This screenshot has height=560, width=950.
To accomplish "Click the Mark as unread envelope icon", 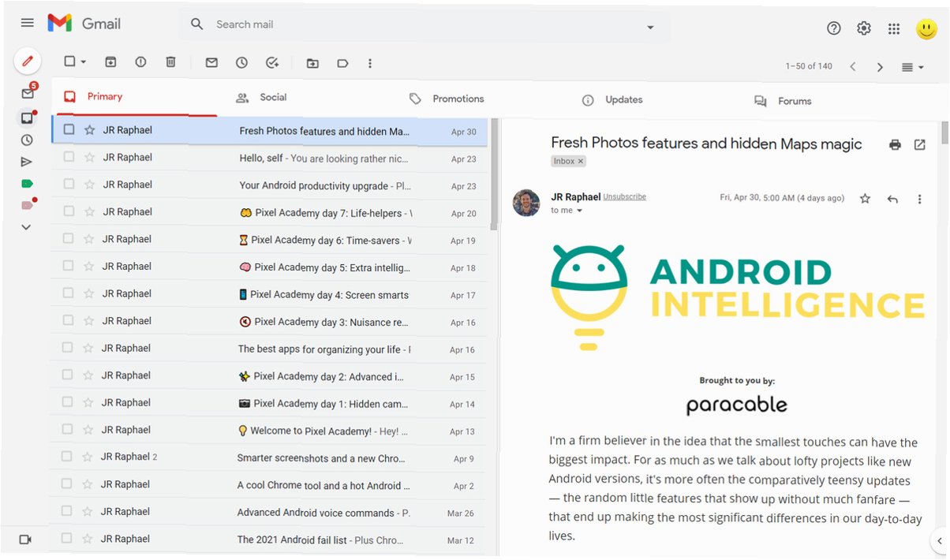I will tap(211, 62).
